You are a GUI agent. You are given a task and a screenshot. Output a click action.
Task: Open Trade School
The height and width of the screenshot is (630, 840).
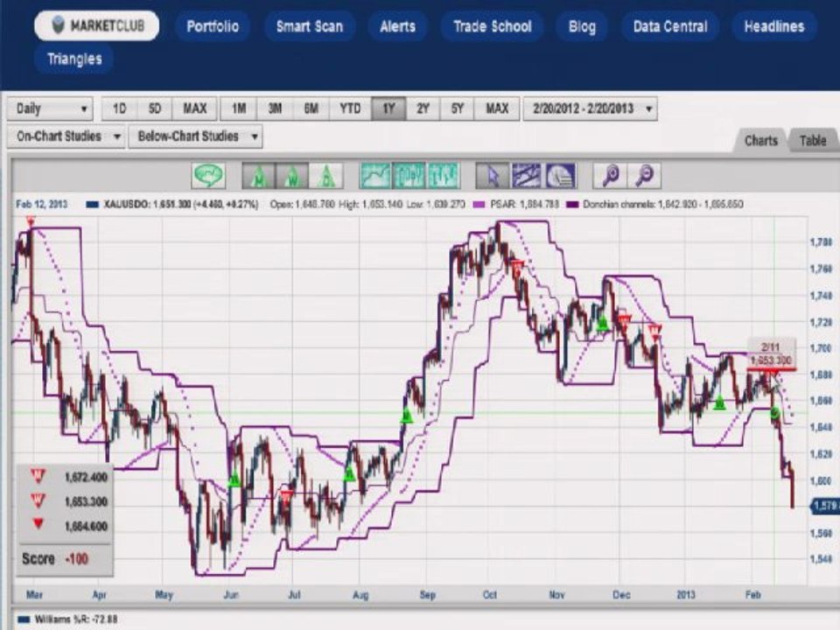[x=493, y=26]
